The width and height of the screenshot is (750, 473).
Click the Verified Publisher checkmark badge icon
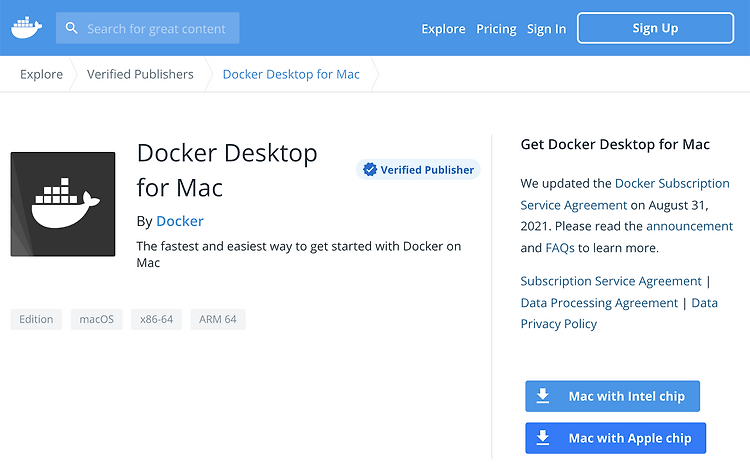pos(370,169)
